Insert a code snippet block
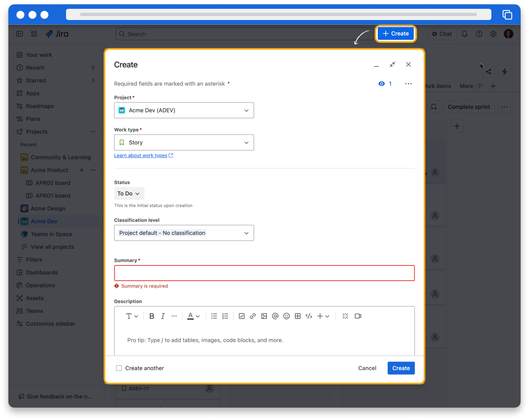 pyautogui.click(x=309, y=316)
